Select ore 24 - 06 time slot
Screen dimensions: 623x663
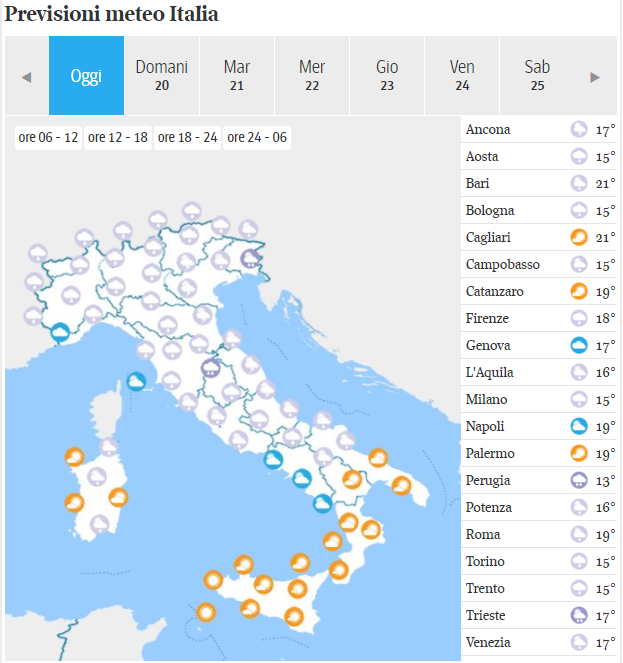(x=257, y=138)
